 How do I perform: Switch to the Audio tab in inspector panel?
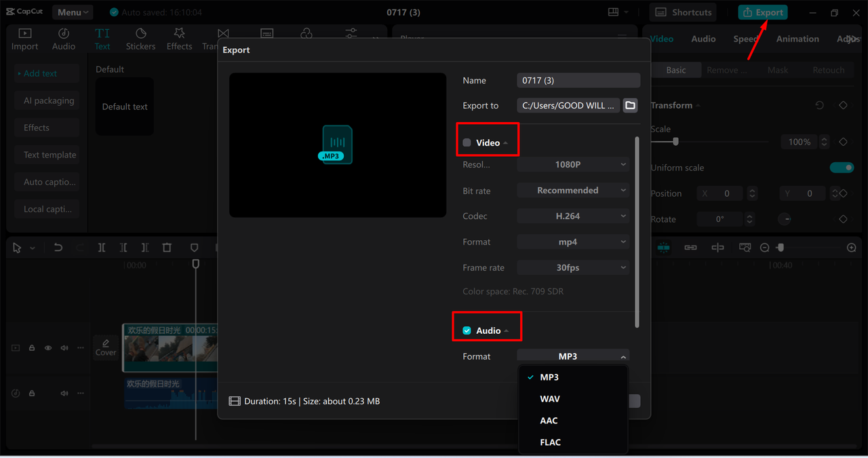[703, 39]
